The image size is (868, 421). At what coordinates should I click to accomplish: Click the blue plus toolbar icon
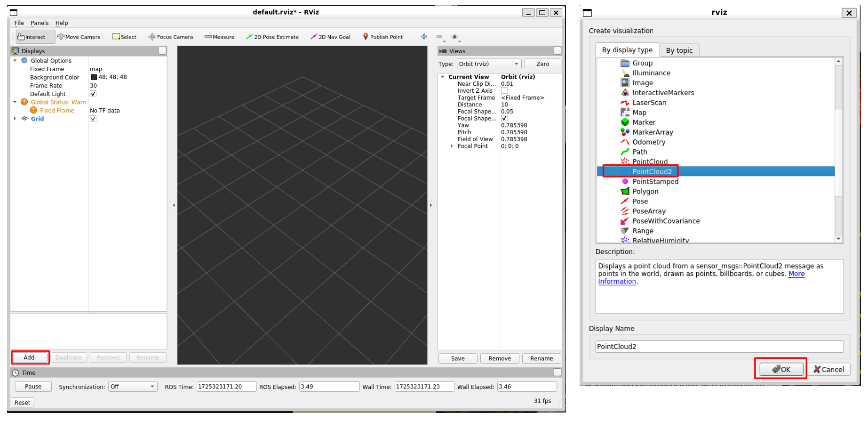(424, 37)
